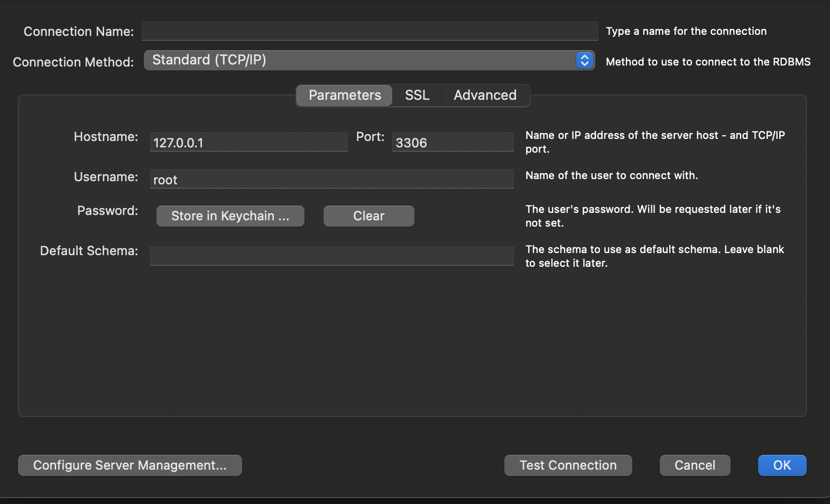
Task: Click the Hostname field showing 127.0.0.1
Action: click(x=248, y=142)
